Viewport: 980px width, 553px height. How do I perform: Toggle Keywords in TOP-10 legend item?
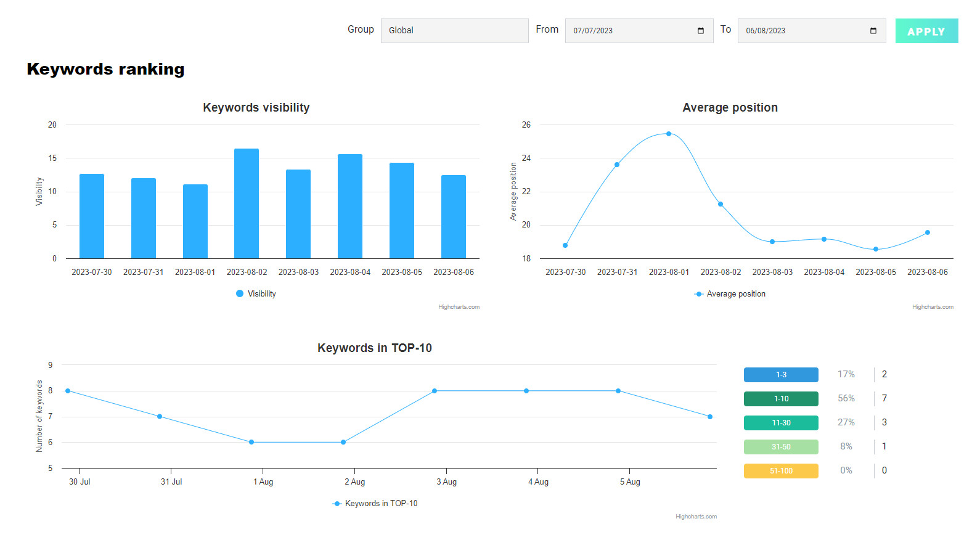375,504
